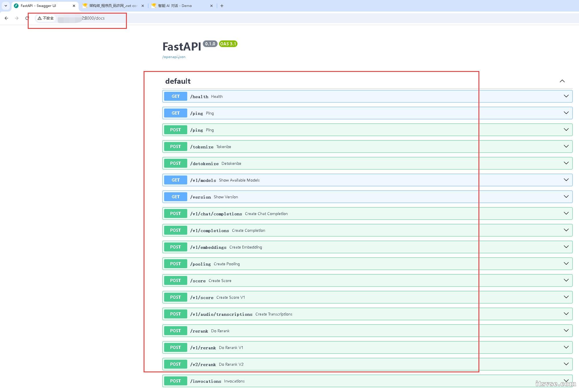The height and width of the screenshot is (392, 579).
Task: Expand the POST /ping chevron
Action: 566,130
